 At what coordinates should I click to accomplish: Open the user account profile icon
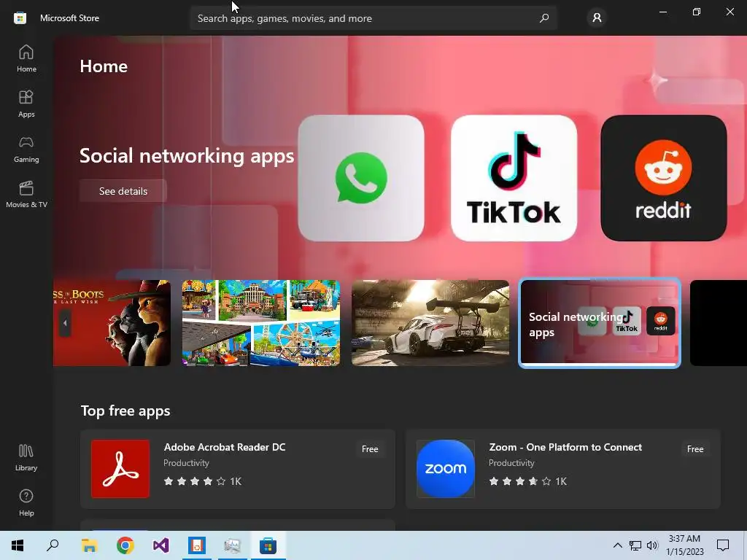coord(597,18)
